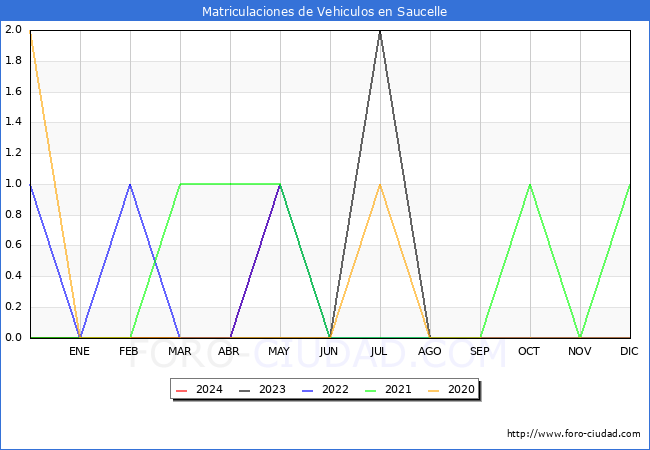This screenshot has height=450, width=650.
Task: Click the blue 2022 peak at FEB
Action: pos(130,184)
